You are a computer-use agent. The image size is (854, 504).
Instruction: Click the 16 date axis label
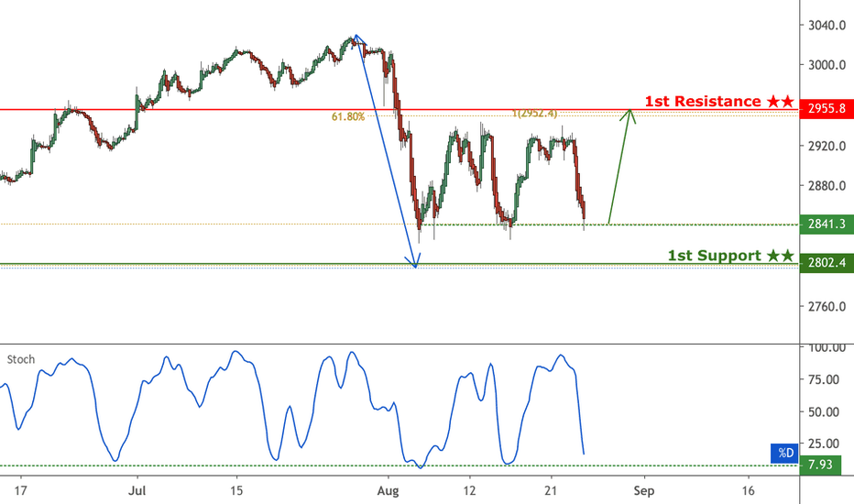(x=749, y=491)
